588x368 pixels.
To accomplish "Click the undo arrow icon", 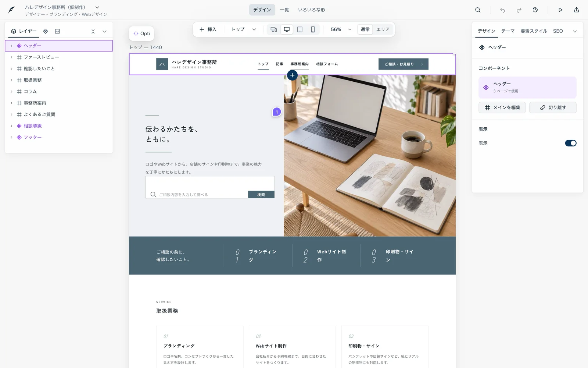I will point(502,10).
